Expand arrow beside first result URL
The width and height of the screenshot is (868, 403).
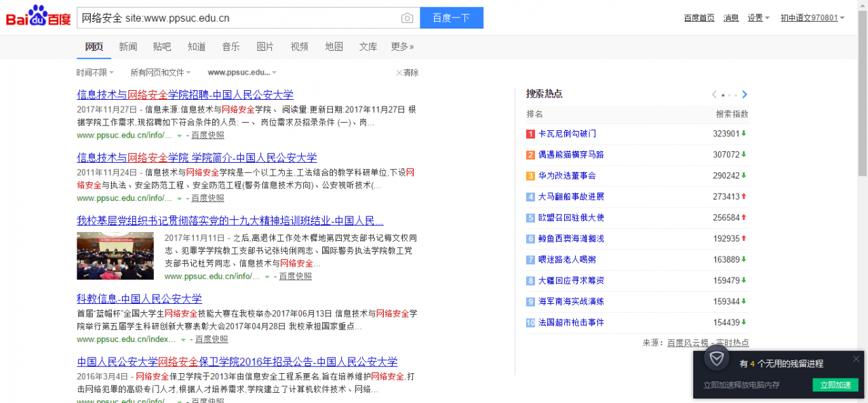tap(180, 136)
